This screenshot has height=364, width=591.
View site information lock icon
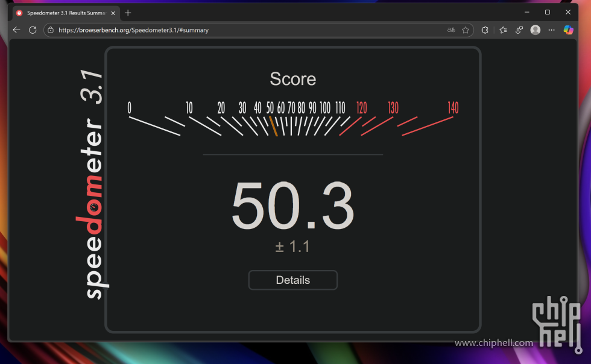(51, 30)
